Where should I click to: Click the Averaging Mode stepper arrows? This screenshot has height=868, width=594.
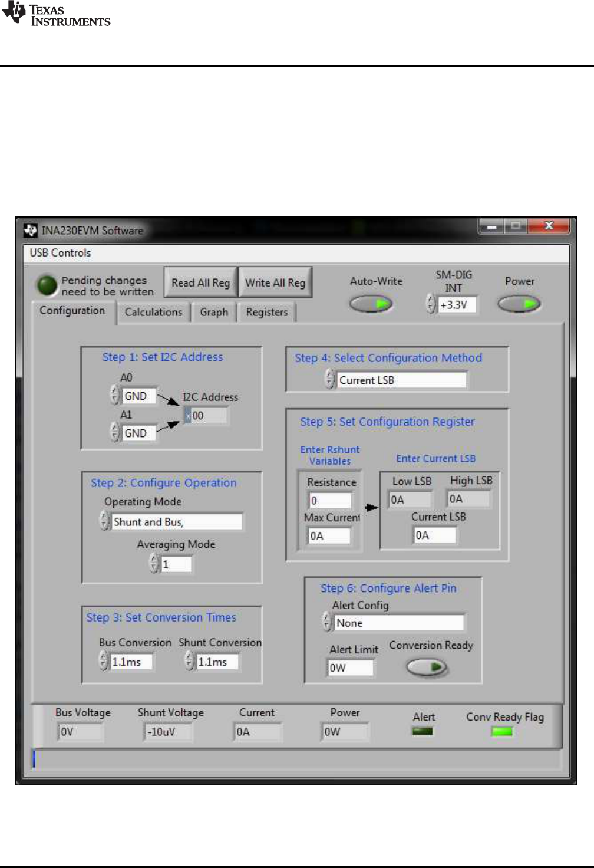tap(154, 564)
